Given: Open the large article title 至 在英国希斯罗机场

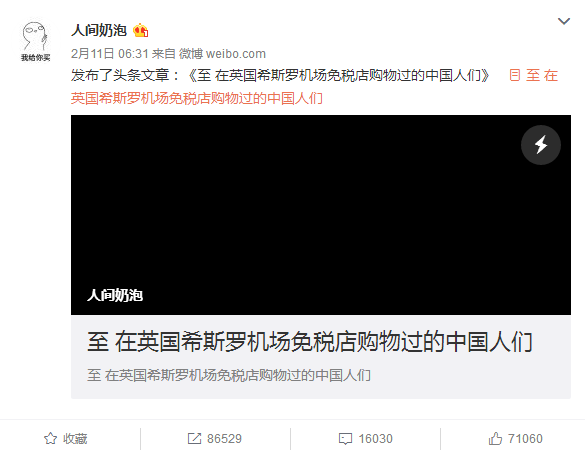Looking at the screenshot, I should pos(310,341).
